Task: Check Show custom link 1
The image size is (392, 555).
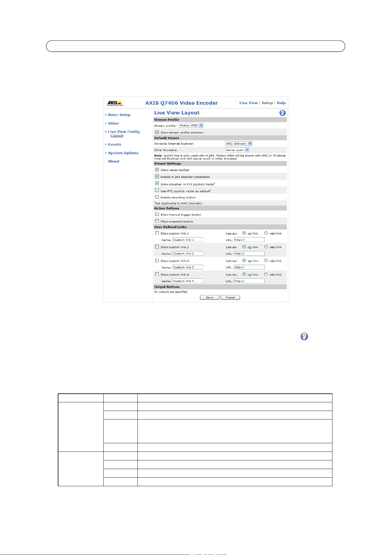Action: (157, 233)
